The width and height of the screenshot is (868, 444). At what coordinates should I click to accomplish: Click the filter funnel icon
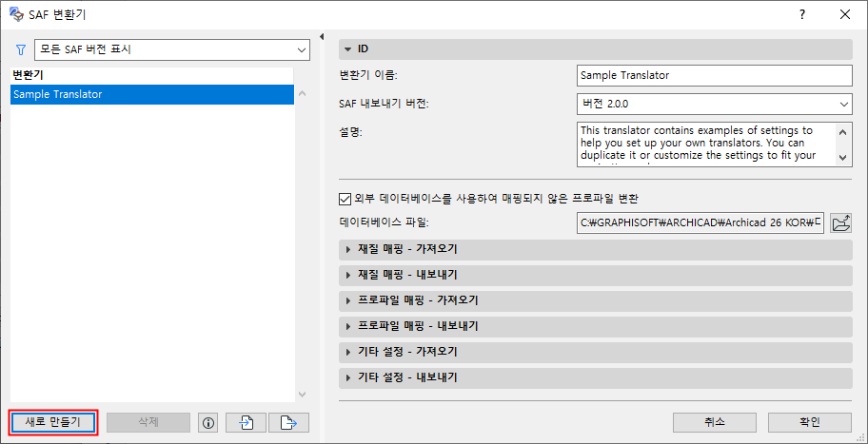(x=21, y=49)
